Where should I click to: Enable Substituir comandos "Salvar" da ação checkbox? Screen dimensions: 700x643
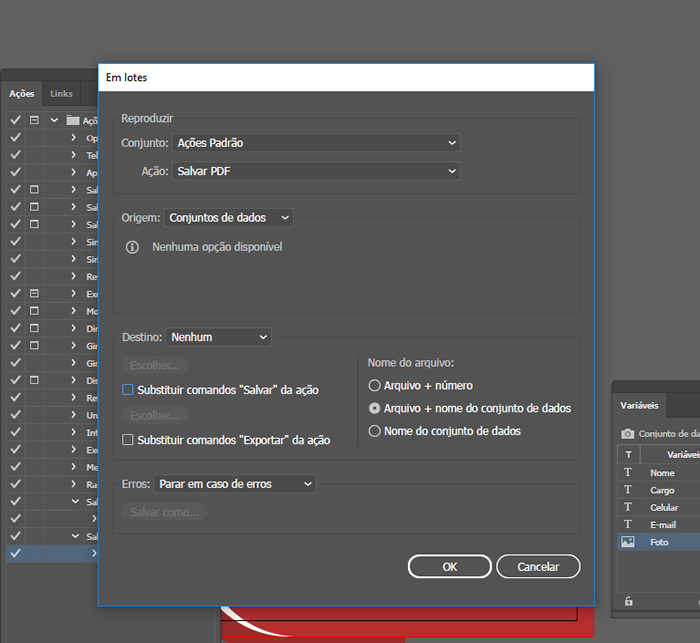[127, 390]
